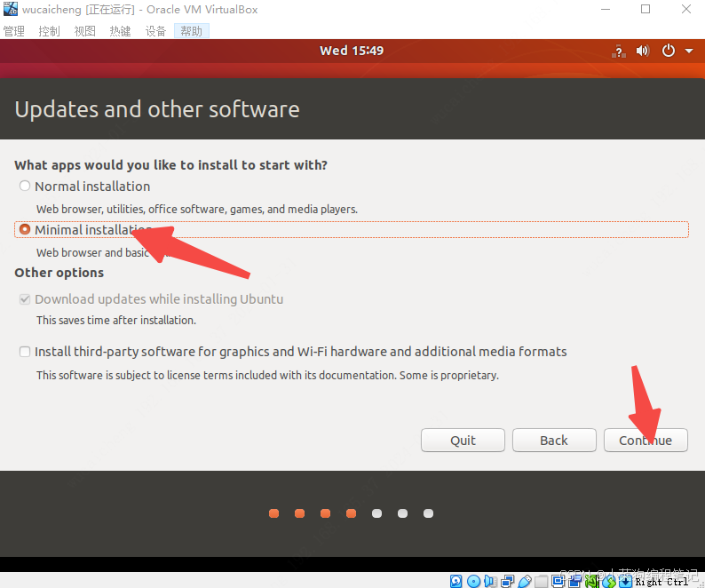Image resolution: width=705 pixels, height=588 pixels.
Task: Open the Wed 15:49 clock calendar
Action: (x=352, y=51)
